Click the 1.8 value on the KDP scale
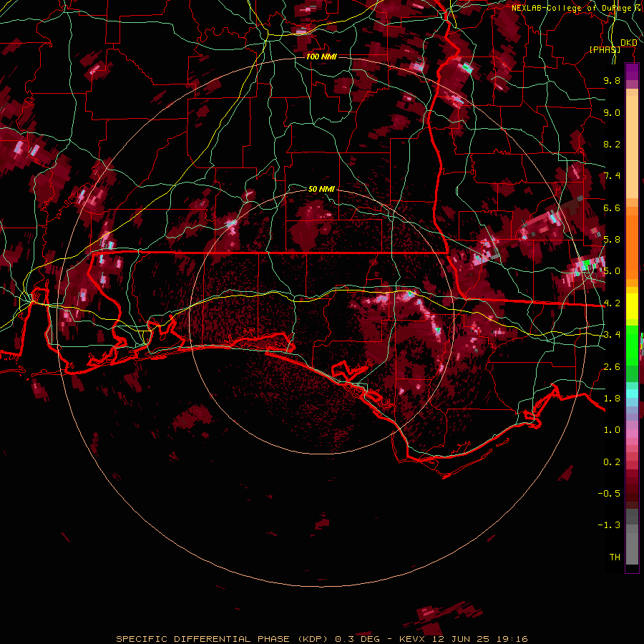 [x=612, y=399]
